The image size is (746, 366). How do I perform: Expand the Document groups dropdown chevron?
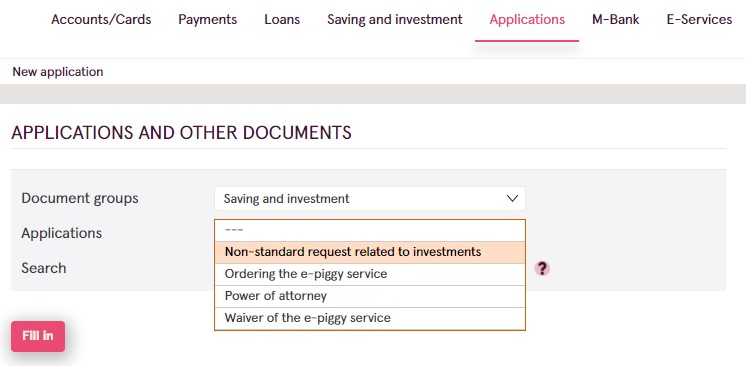(x=512, y=198)
